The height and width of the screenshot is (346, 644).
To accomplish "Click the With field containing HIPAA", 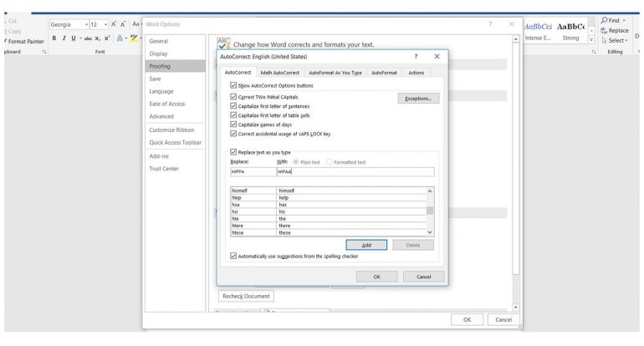I will [355, 171].
